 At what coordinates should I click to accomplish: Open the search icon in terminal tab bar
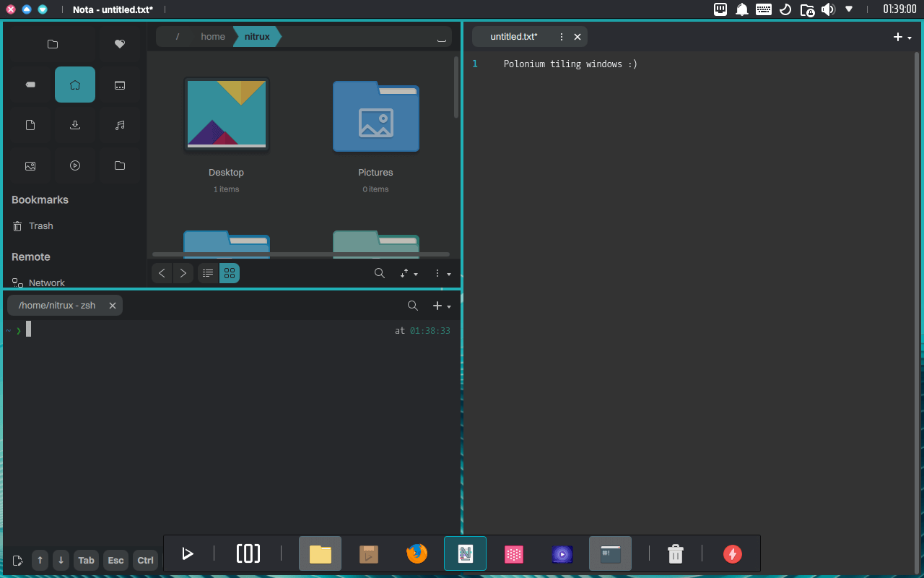(x=412, y=306)
